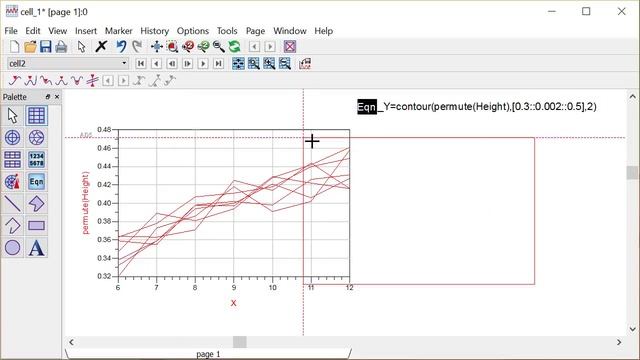Save the data display with the floppy icon
Screen dimensions: 640x360
pyautogui.click(x=45, y=47)
